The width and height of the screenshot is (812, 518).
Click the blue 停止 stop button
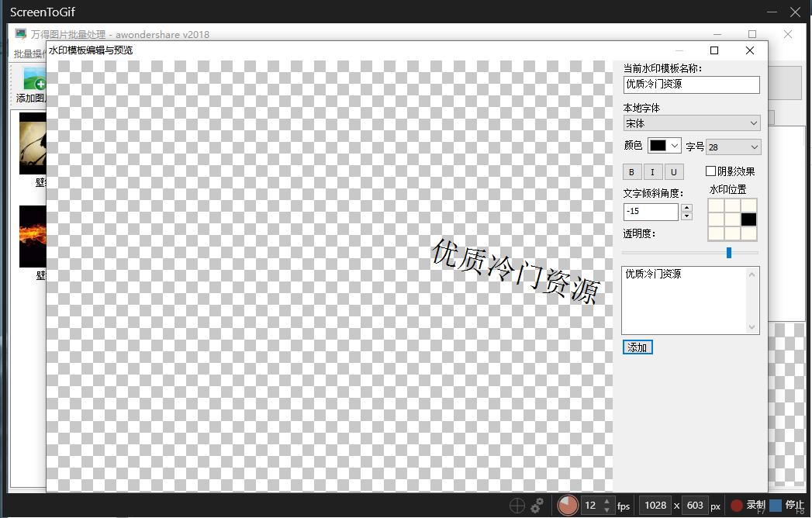click(786, 505)
